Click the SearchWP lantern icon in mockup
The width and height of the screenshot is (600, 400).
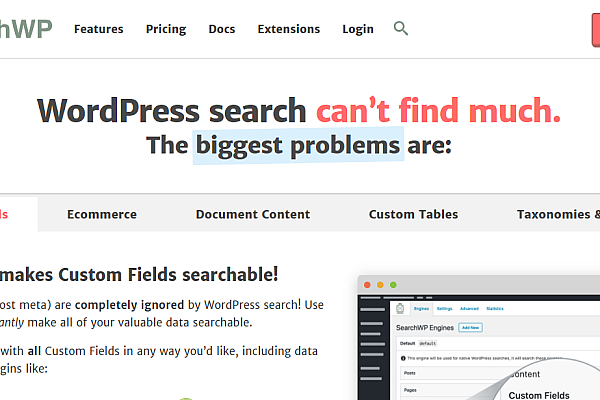point(400,308)
